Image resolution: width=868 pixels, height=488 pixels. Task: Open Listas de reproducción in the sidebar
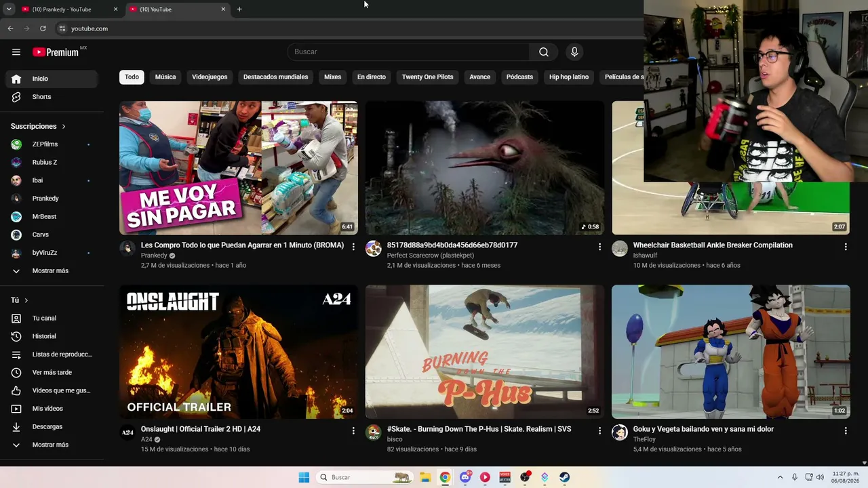[x=52, y=354]
